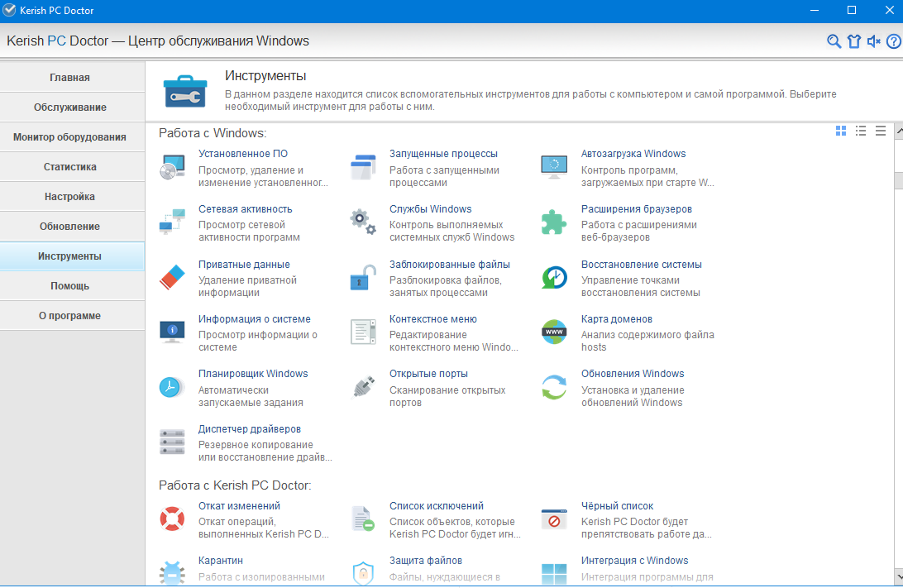This screenshot has width=903, height=588.
Task: Mute sound with the speaker icon
Action: pyautogui.click(x=874, y=41)
